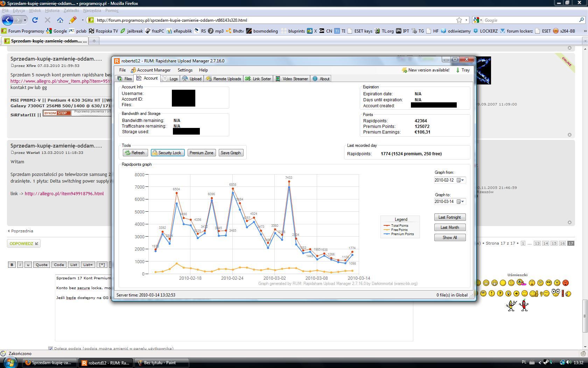The image size is (588, 368).
Task: Go to forum page 13
Action: tap(537, 243)
